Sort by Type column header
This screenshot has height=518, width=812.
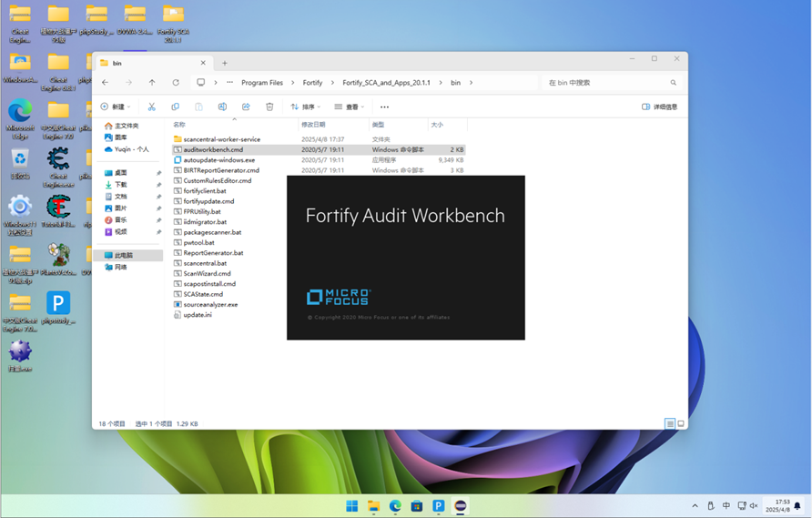[x=398, y=125]
